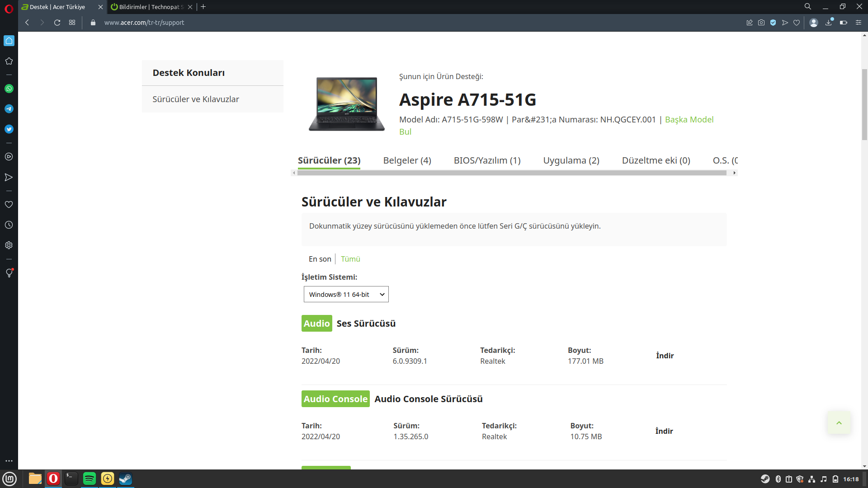Switch driver filter to Tümü
The width and height of the screenshot is (868, 488).
[x=350, y=259]
